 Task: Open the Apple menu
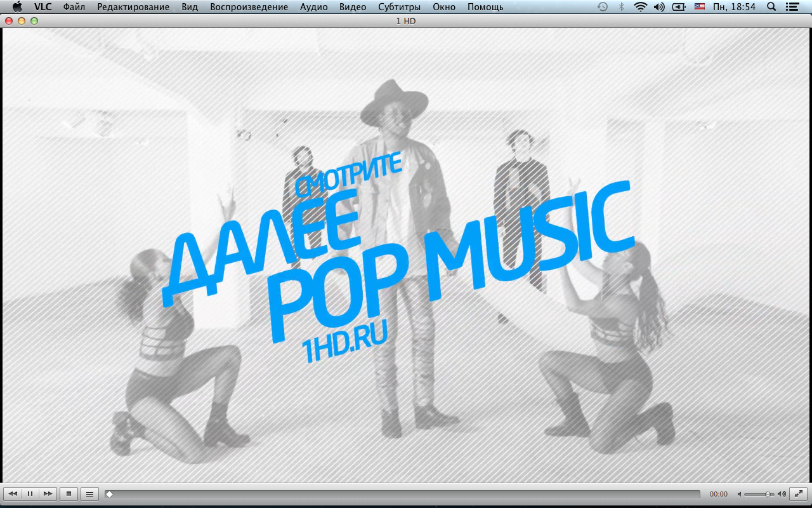17,7
